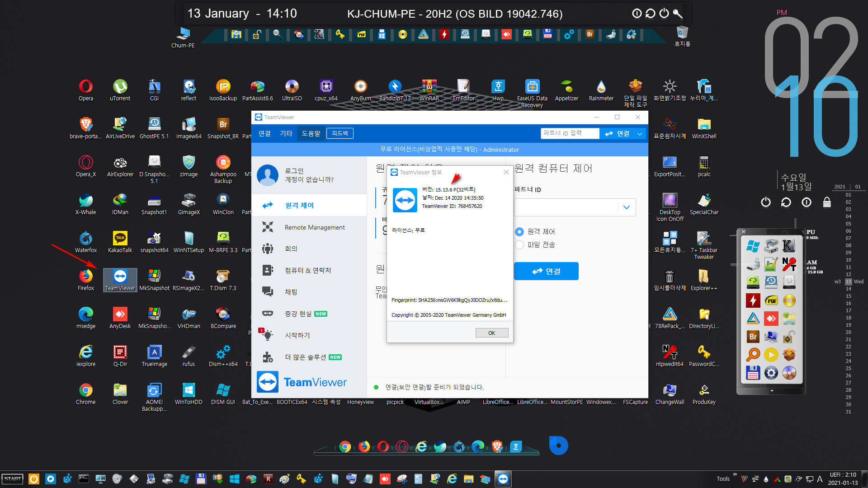
Task: Expand the Tools toolbar chevron on taskbar
Action: click(x=735, y=474)
